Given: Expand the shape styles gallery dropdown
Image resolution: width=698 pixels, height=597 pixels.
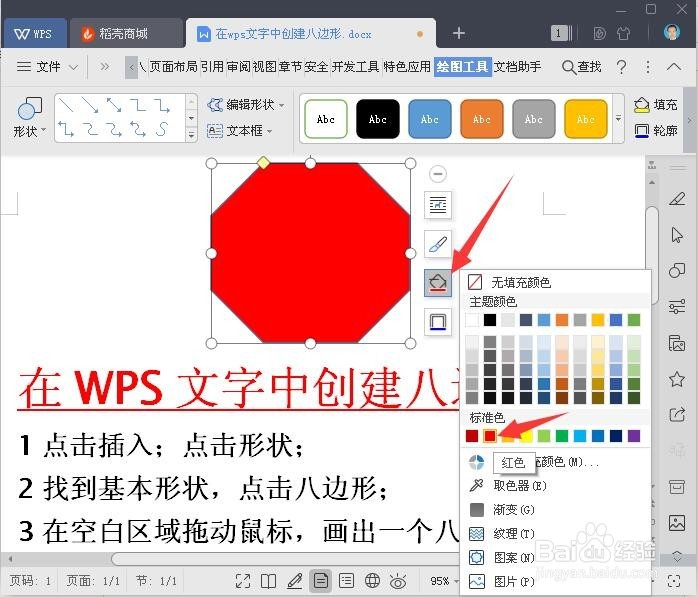Looking at the screenshot, I should 618,119.
